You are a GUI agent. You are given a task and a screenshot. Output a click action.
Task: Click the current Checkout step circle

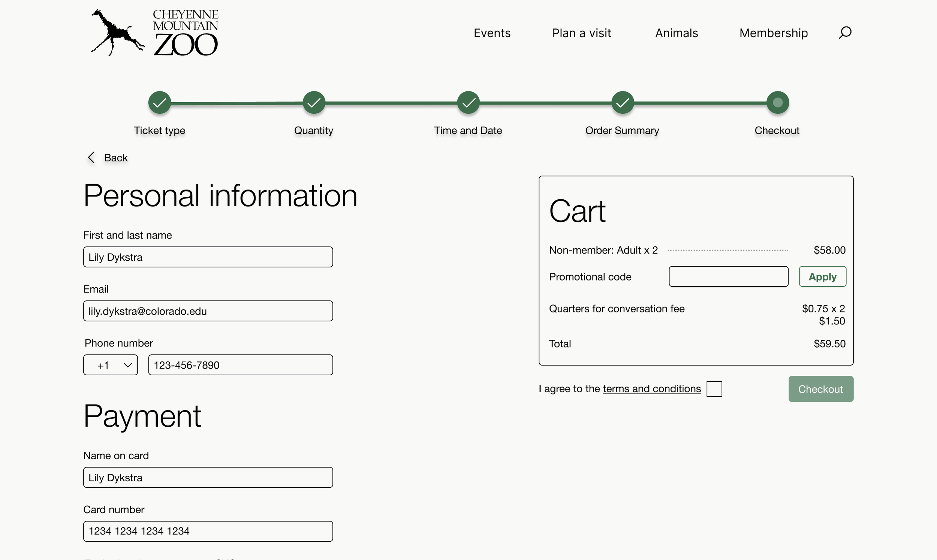tap(777, 103)
